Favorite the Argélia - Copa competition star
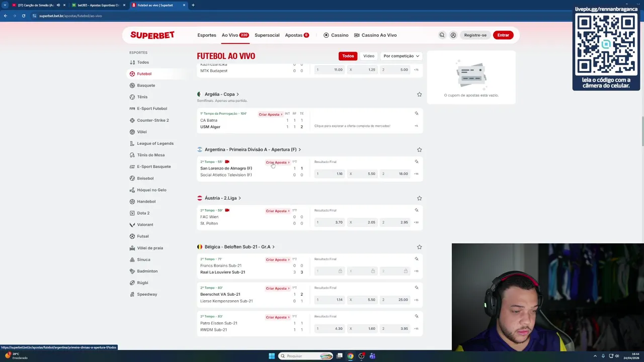 (x=419, y=94)
